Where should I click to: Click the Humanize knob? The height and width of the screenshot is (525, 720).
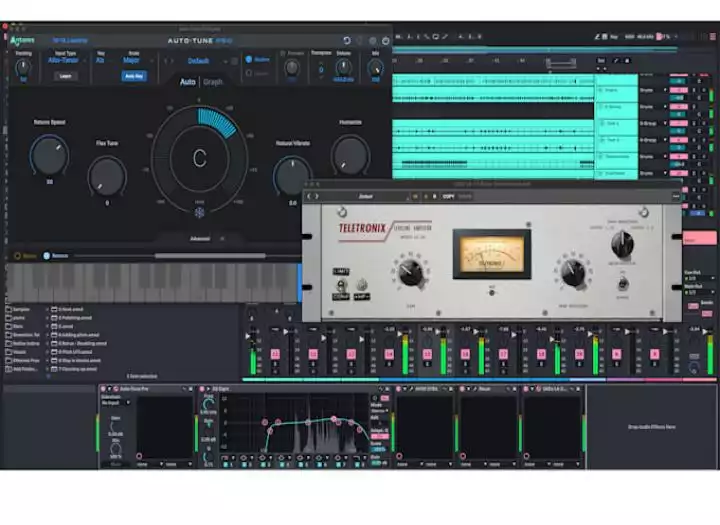pos(350,155)
